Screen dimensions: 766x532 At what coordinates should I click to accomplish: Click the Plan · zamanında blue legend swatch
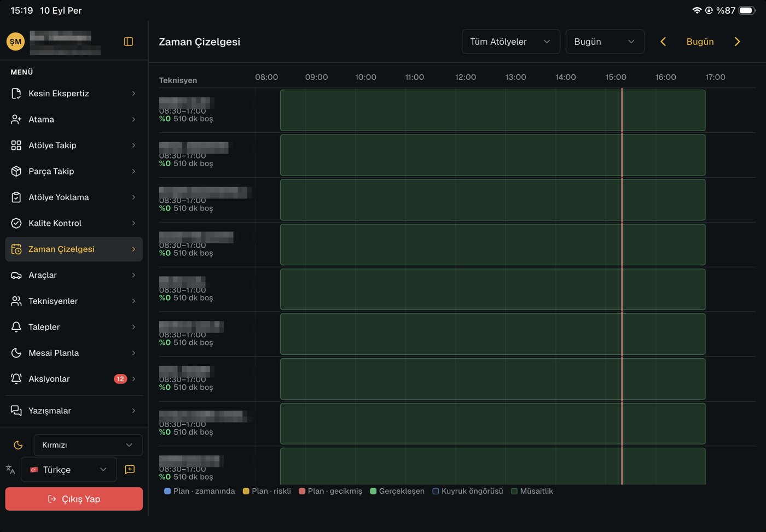(167, 491)
